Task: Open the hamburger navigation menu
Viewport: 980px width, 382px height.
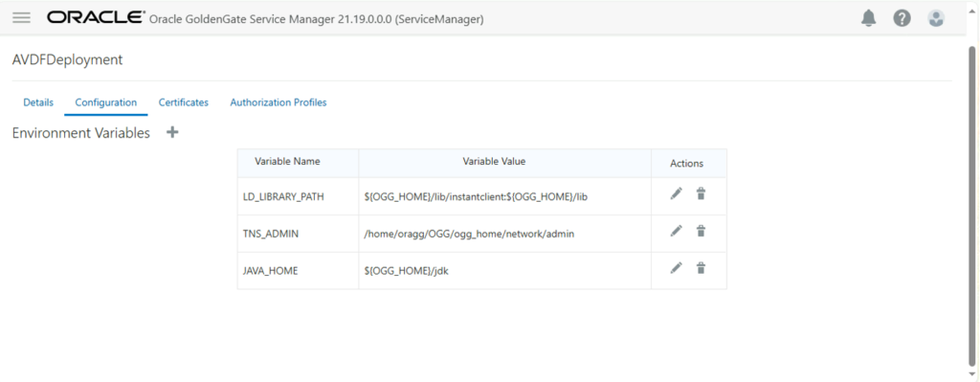Action: pos(22,18)
